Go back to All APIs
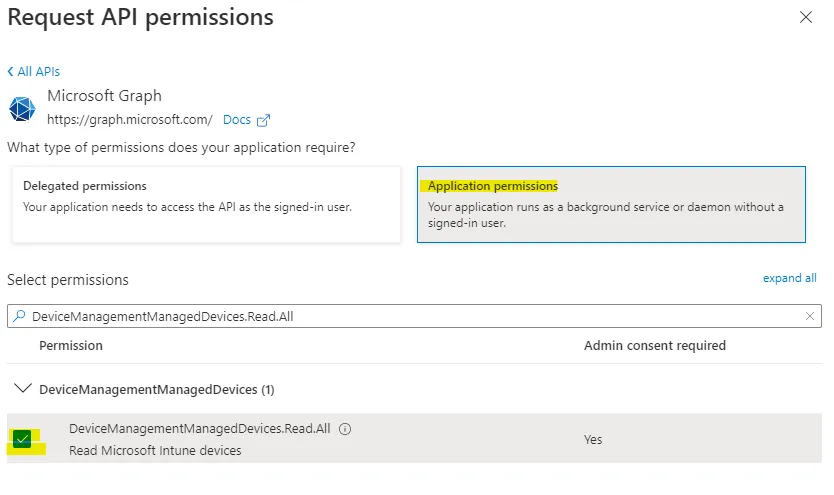The width and height of the screenshot is (834, 495). click(x=34, y=71)
